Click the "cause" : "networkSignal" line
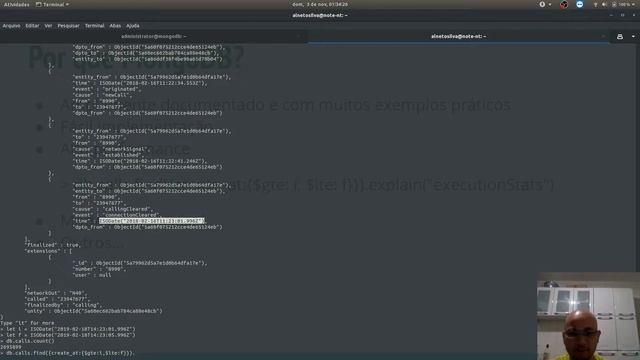The image size is (640, 360). [111, 149]
